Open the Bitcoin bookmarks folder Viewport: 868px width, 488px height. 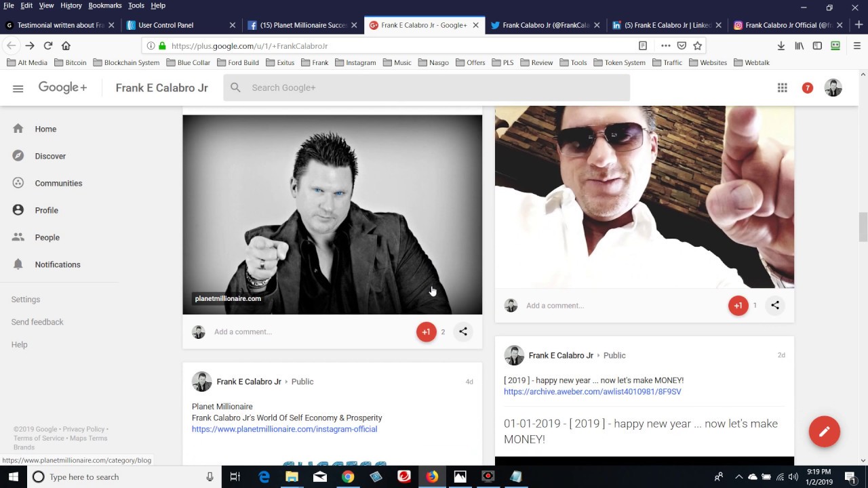coord(70,62)
